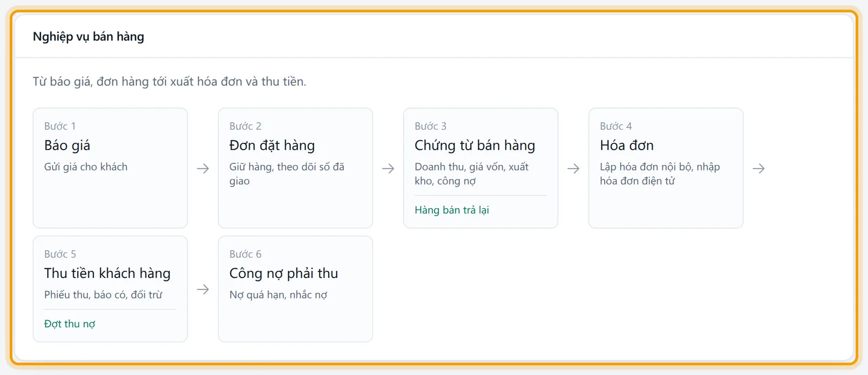Click the 'Bước 6' label

click(245, 254)
